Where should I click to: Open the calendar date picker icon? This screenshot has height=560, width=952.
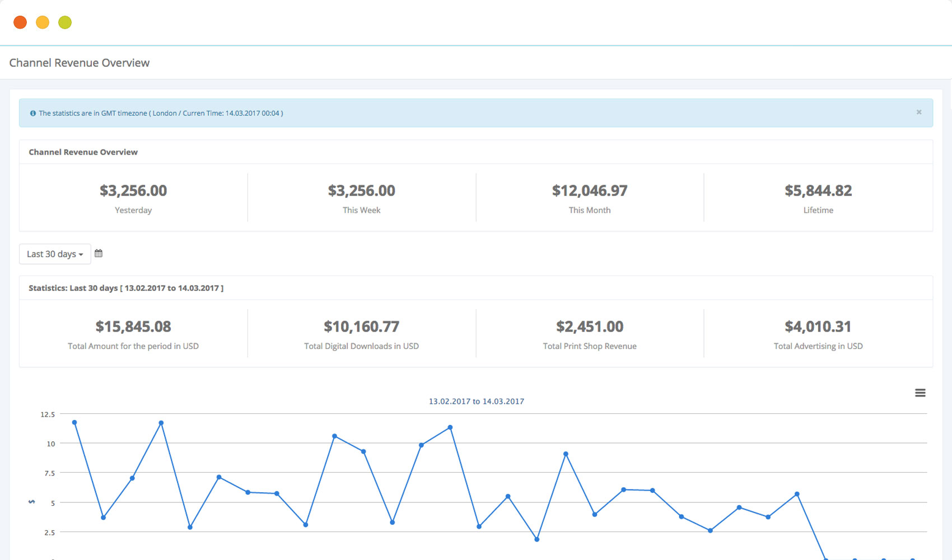[99, 254]
